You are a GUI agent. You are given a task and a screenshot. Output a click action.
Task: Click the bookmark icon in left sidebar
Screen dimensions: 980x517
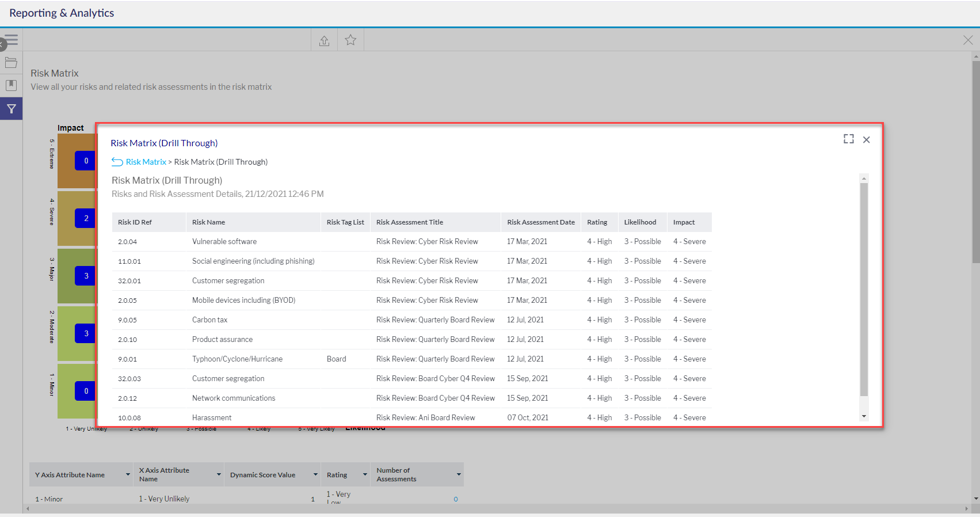(11, 85)
